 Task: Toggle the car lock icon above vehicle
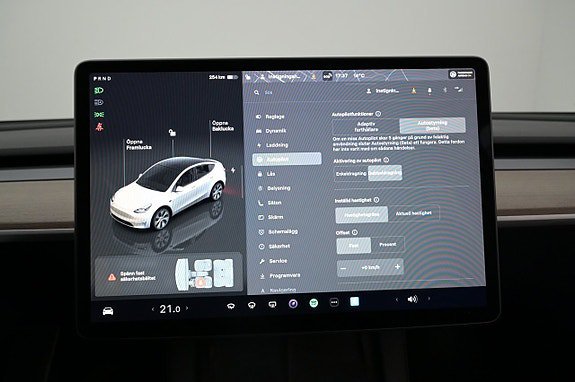click(172, 132)
